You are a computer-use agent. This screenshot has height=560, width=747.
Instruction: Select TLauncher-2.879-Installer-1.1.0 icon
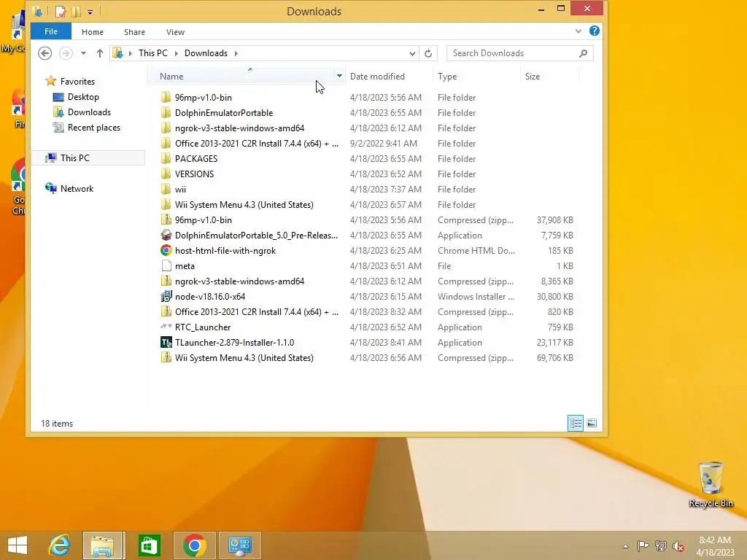tap(166, 343)
